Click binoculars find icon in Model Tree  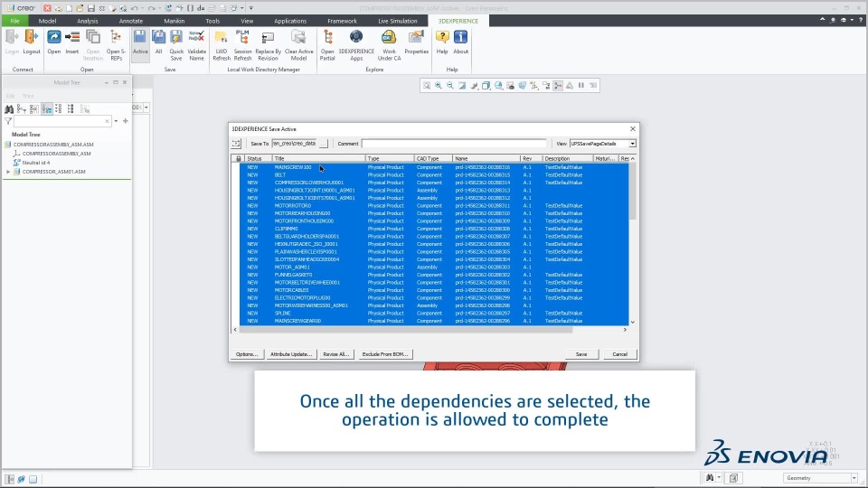click(x=9, y=109)
